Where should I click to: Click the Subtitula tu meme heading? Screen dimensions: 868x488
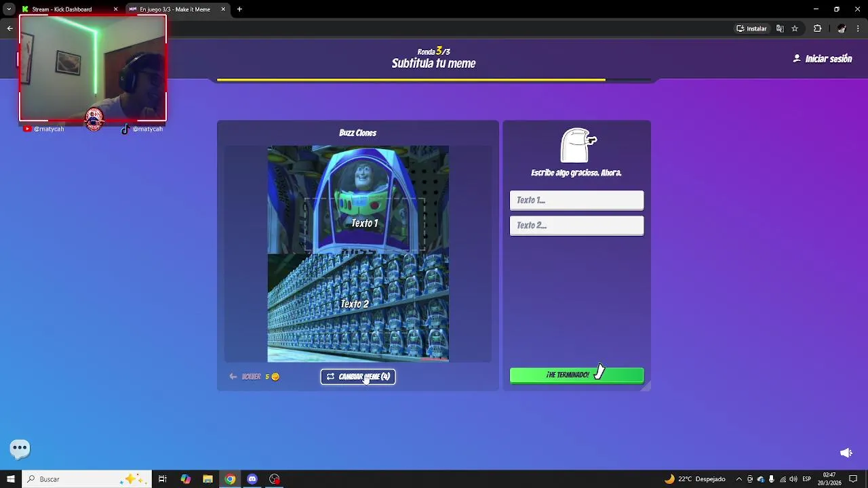(433, 64)
